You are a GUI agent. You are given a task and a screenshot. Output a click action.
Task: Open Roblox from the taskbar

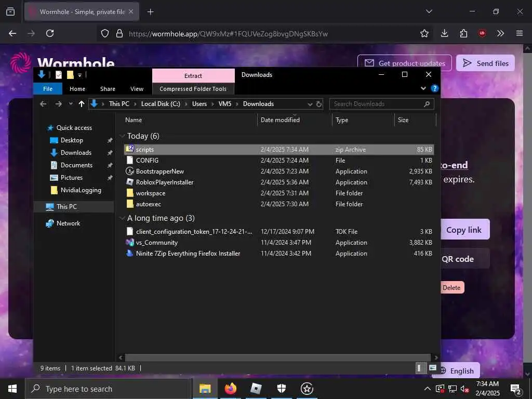256,389
